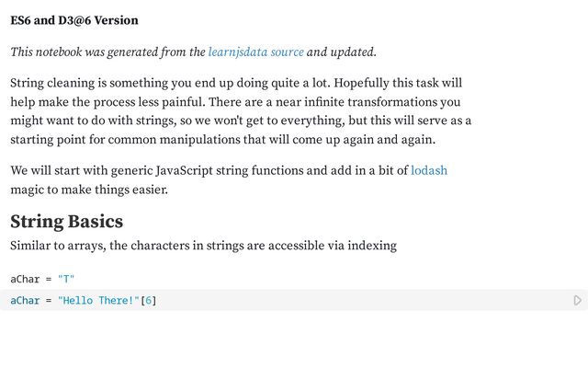This screenshot has width=588, height=368.
Task: Place cursor in the aChar code editor cell
Action: (x=294, y=300)
